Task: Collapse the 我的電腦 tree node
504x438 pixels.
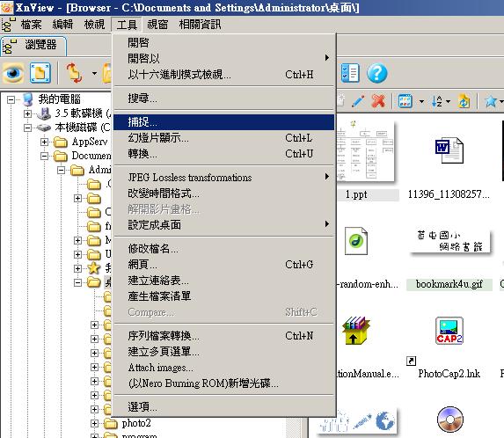Action: tap(11, 99)
